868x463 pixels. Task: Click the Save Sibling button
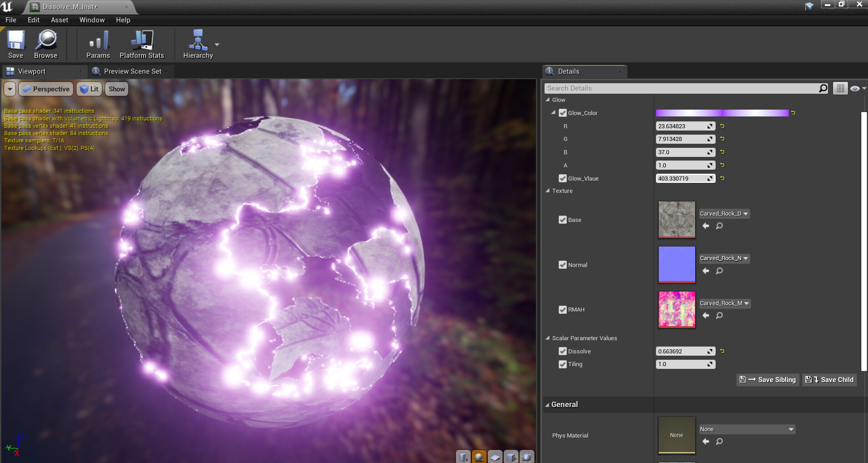coord(767,380)
